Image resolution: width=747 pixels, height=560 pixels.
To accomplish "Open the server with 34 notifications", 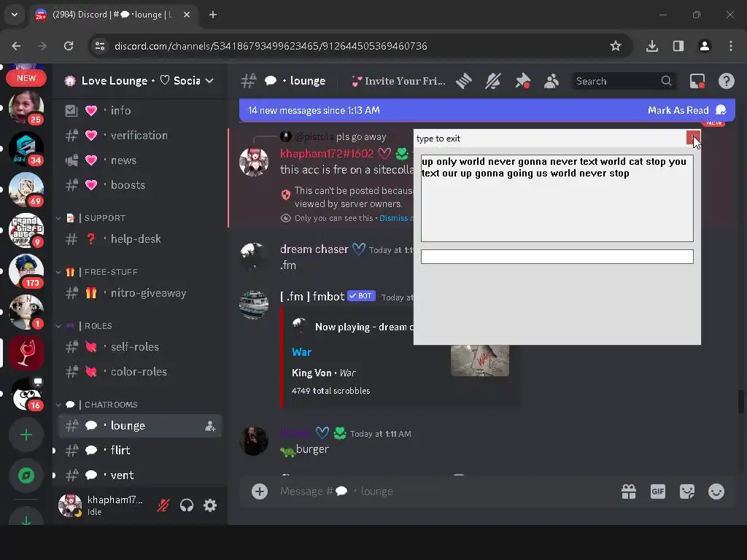I will coord(26,149).
